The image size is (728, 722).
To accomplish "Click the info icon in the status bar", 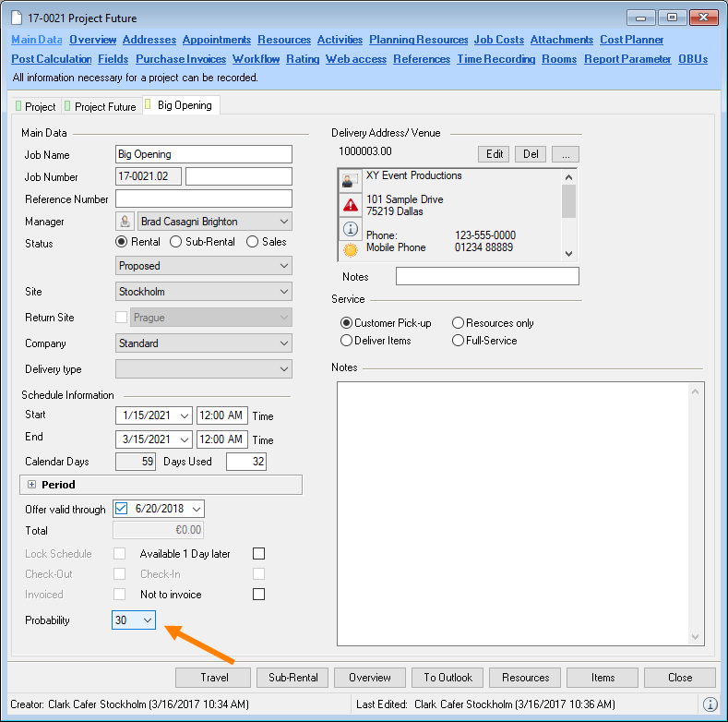I will 710,704.
